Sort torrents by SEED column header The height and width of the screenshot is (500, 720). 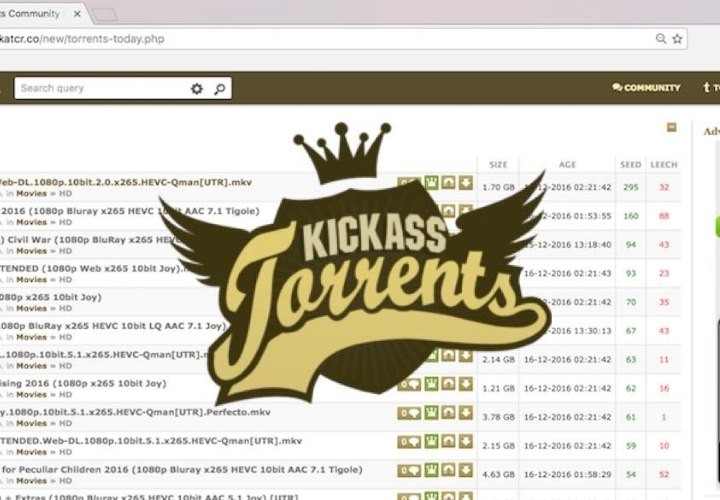[630, 164]
